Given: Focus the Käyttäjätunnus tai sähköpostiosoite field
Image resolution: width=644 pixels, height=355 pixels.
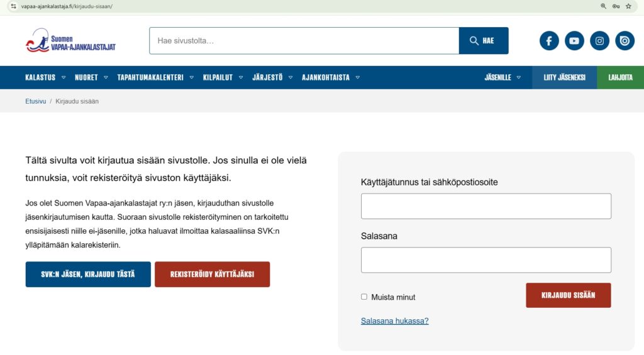Looking at the screenshot, I should 486,206.
